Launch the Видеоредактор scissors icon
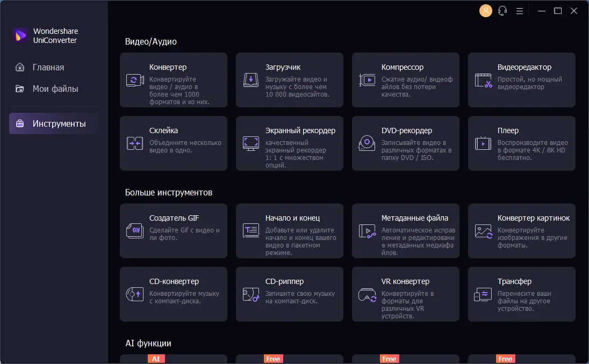This screenshot has height=364, width=589. pyautogui.click(x=483, y=81)
